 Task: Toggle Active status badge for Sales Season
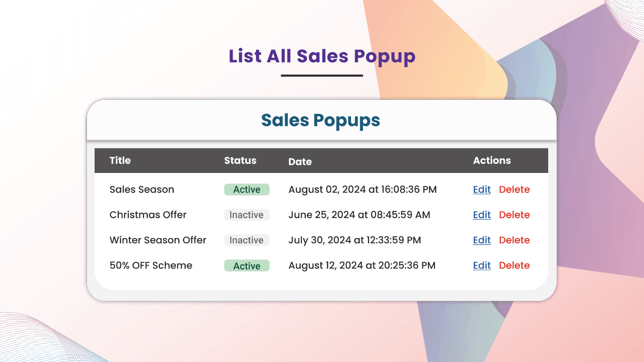(247, 189)
